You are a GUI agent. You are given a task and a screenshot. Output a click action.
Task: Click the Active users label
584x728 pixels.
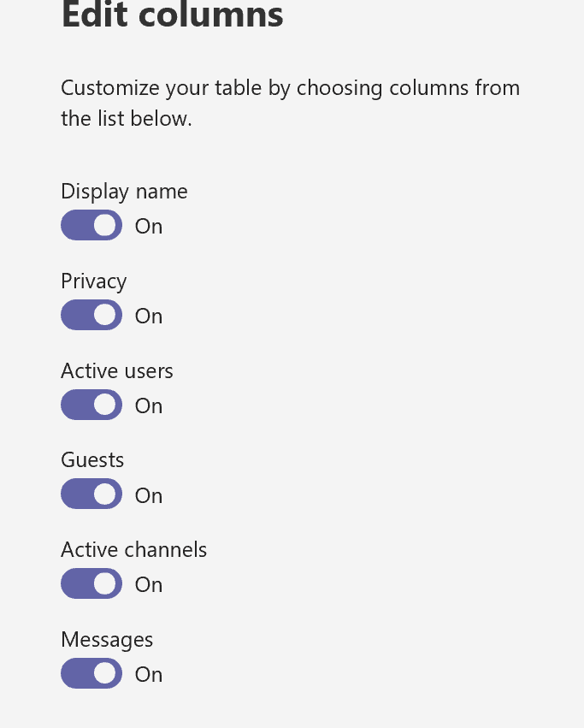pos(116,371)
